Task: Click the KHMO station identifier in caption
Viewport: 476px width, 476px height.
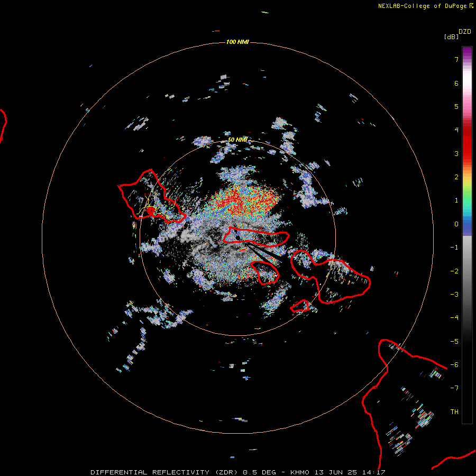Action: [x=300, y=472]
